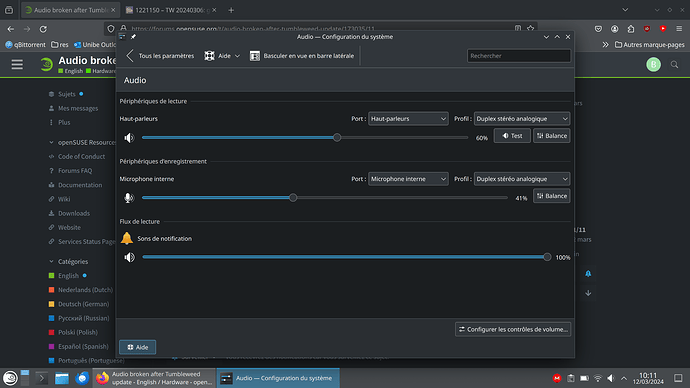This screenshot has width=690, height=388.
Task: Open the Port dropdown for Microphone interne
Action: point(408,179)
